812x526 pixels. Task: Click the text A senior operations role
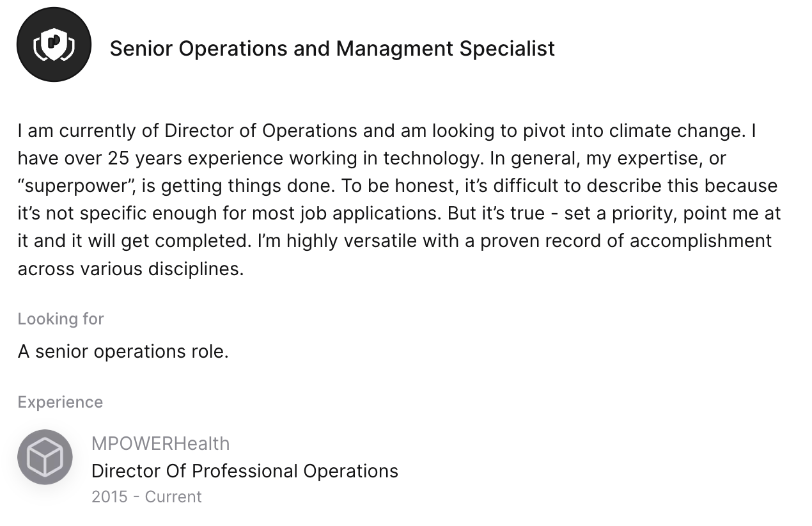click(123, 351)
